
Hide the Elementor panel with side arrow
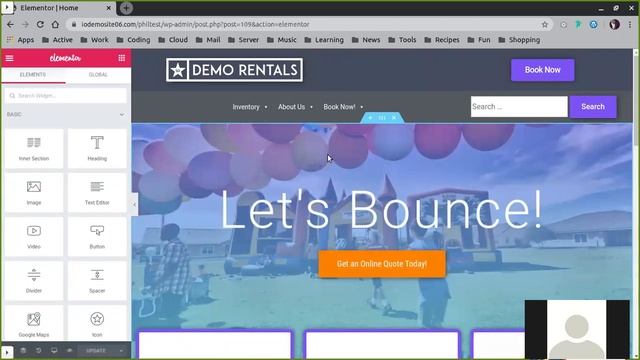click(x=134, y=204)
